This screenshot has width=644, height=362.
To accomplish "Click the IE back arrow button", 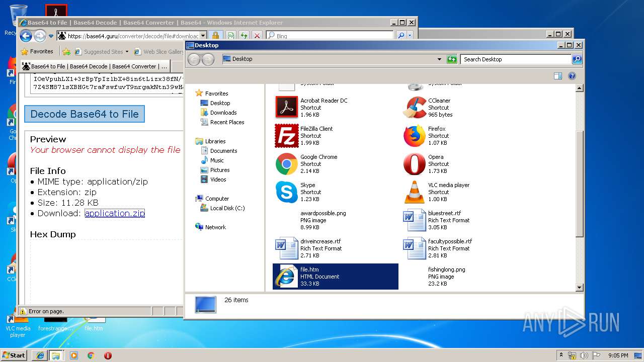I will pyautogui.click(x=26, y=36).
